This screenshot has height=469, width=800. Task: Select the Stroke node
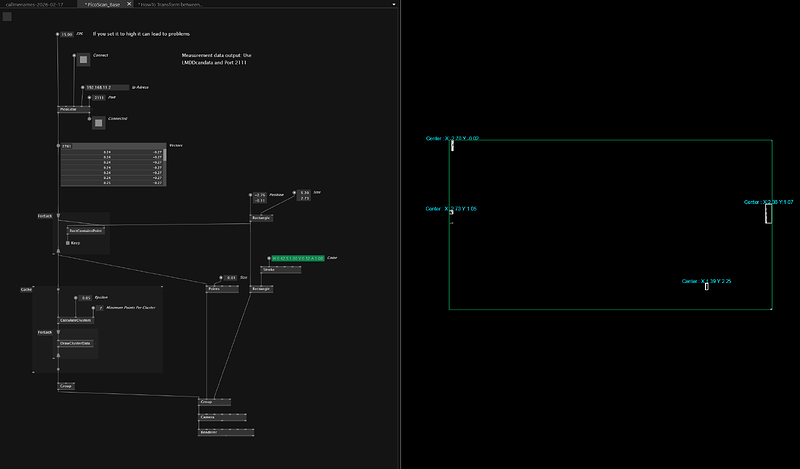click(x=268, y=270)
